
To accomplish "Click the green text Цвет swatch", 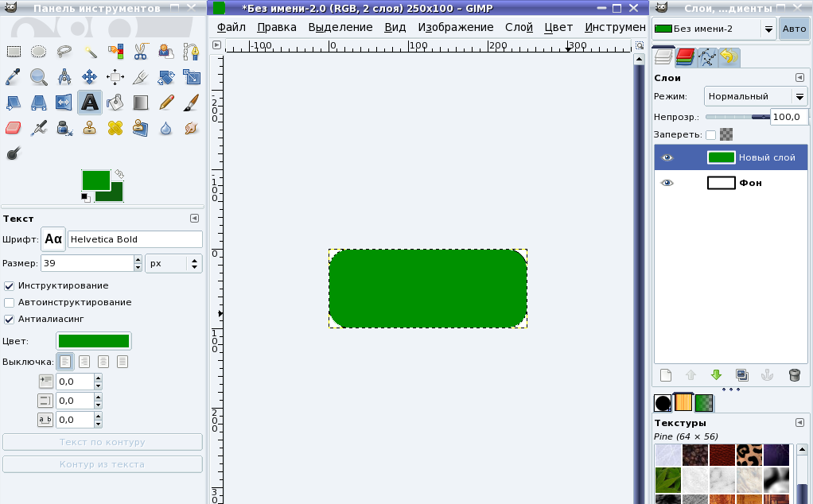I will coord(93,341).
